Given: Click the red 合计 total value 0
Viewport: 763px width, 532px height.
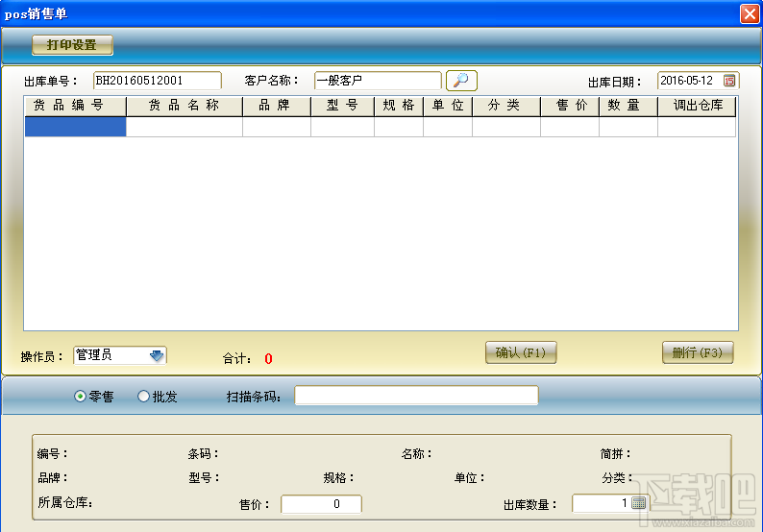Looking at the screenshot, I should click(268, 359).
